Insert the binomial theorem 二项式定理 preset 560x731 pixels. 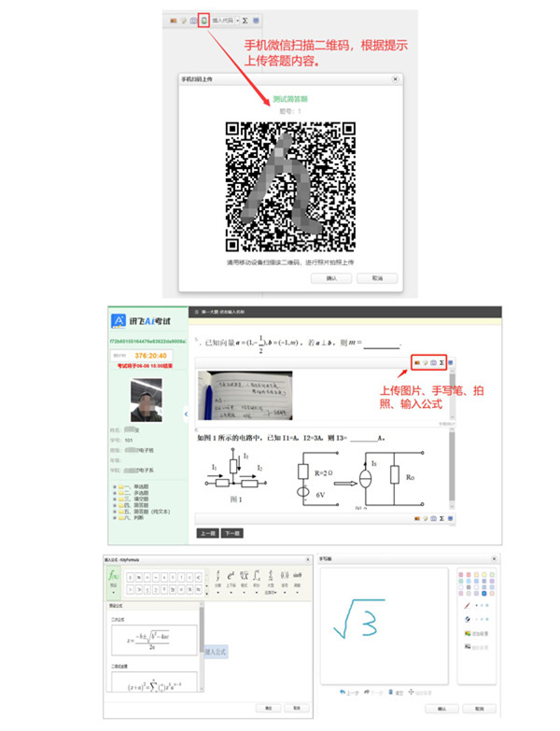[154, 682]
